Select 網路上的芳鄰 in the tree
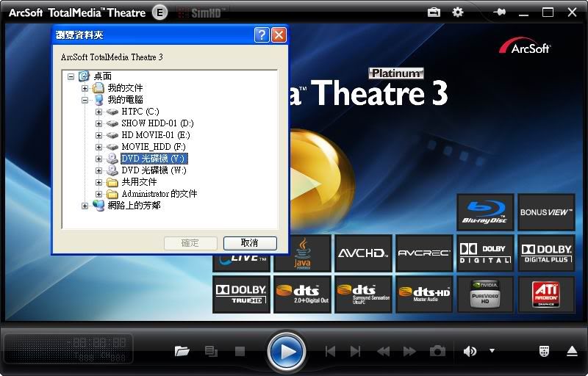588x376 pixels. (x=134, y=206)
